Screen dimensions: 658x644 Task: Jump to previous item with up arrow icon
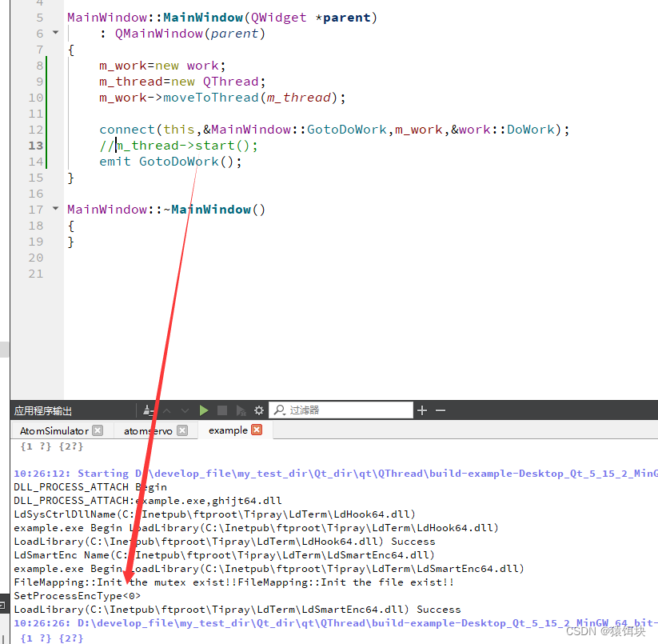168,410
